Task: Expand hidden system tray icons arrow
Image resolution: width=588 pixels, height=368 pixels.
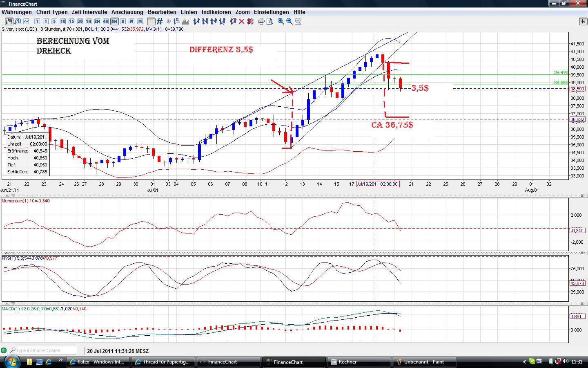Action: pyautogui.click(x=525, y=362)
